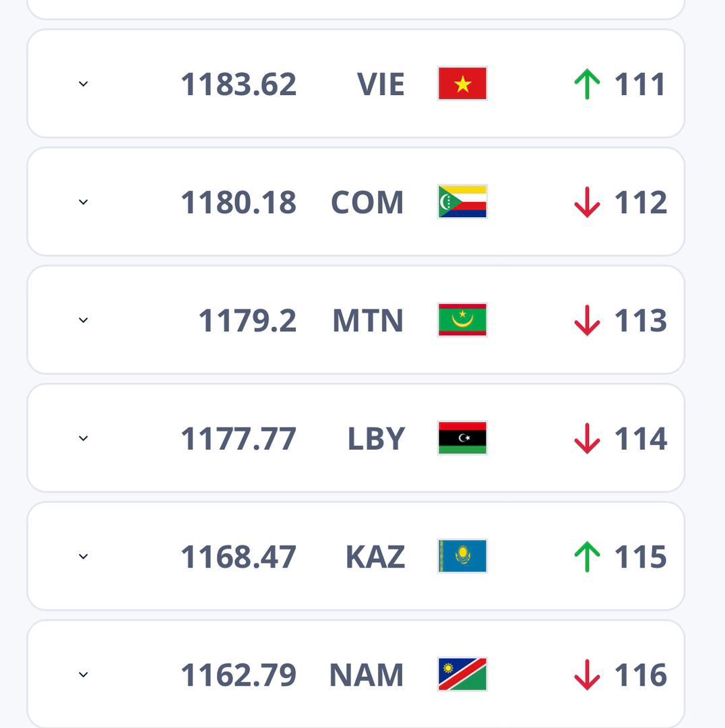
Task: Expand the KAZ row details
Action: [84, 557]
